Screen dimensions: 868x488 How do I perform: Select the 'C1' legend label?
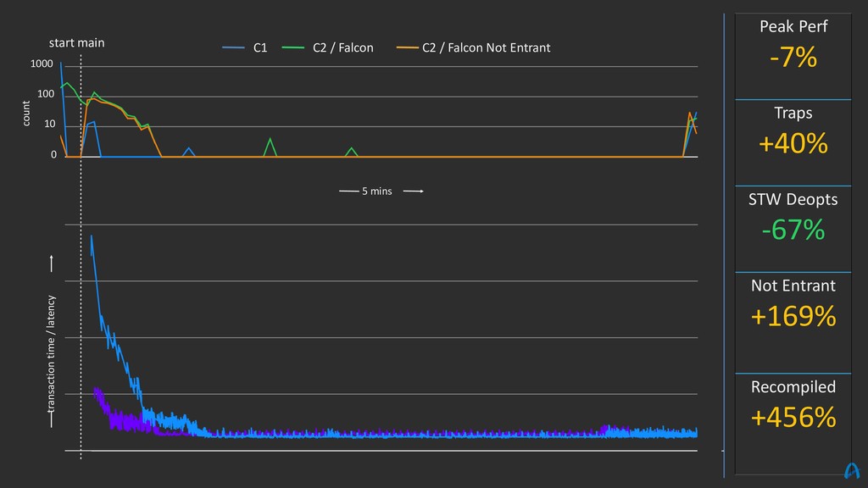[x=260, y=48]
